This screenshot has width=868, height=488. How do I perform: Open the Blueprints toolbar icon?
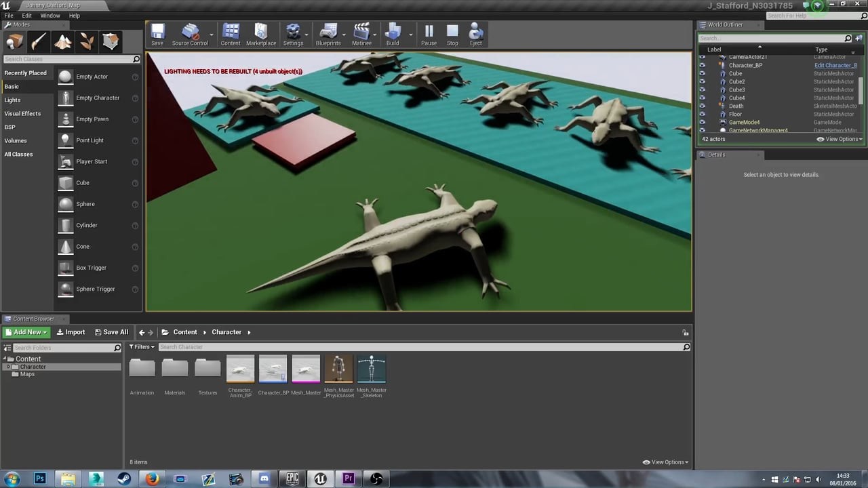tap(328, 34)
